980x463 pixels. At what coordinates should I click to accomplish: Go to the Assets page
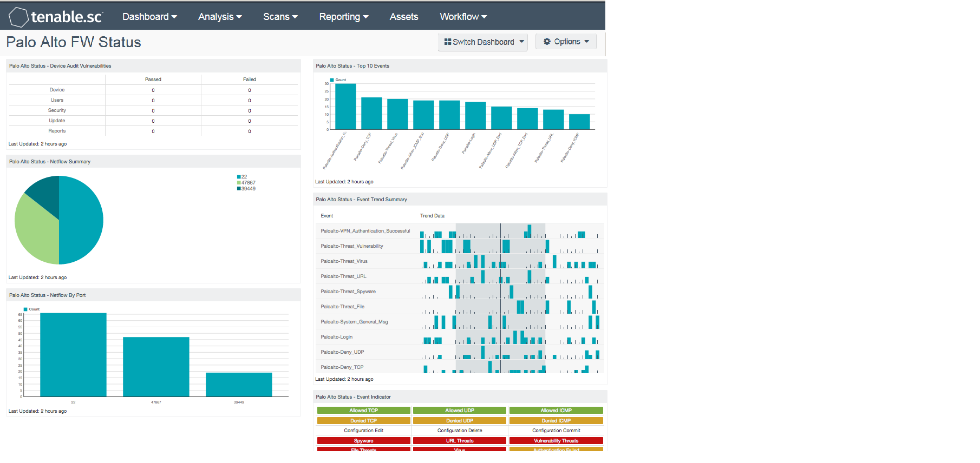404,17
